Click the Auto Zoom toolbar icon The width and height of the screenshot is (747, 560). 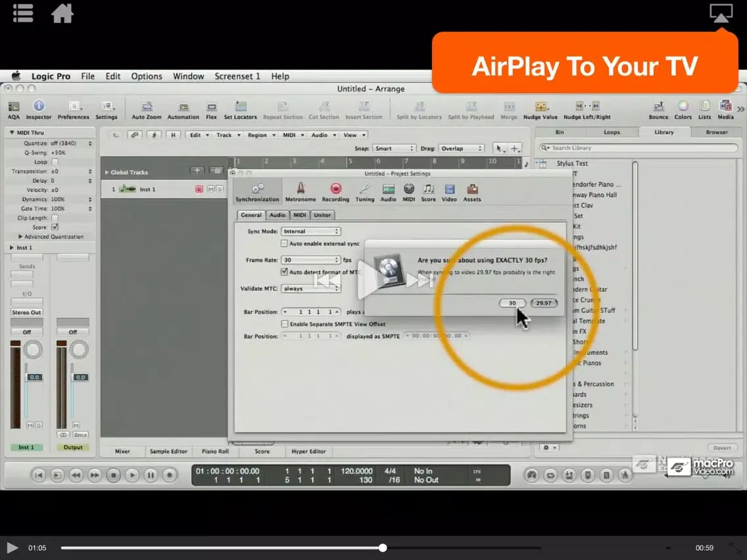tap(147, 110)
